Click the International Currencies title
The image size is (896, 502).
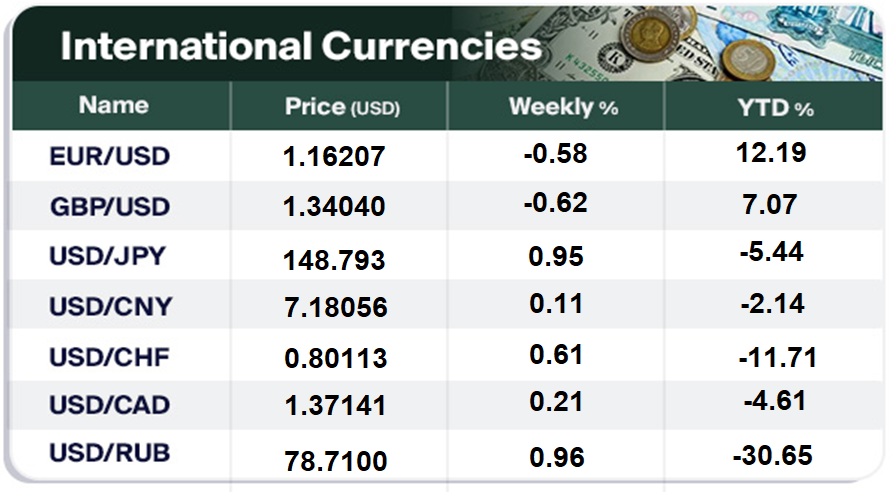300,47
